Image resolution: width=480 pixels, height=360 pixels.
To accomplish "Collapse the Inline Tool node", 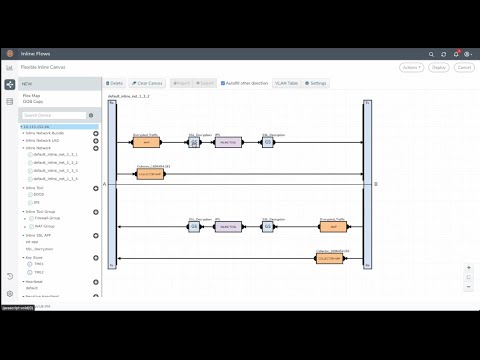I will 24,188.
